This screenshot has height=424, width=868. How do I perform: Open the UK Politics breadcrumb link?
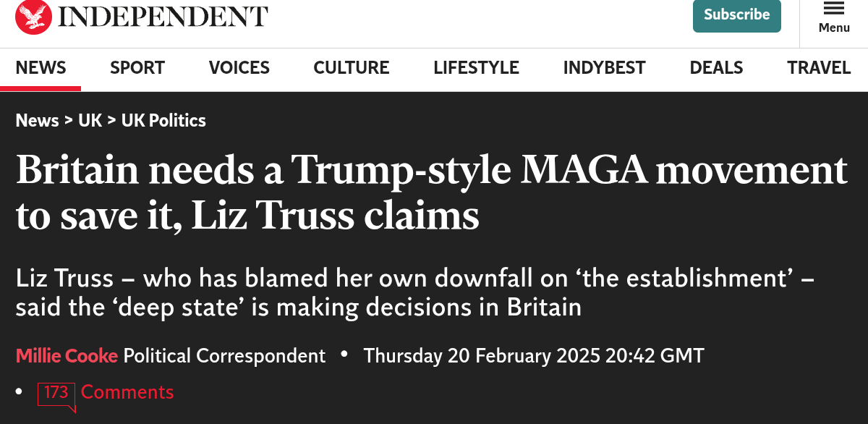click(x=163, y=121)
